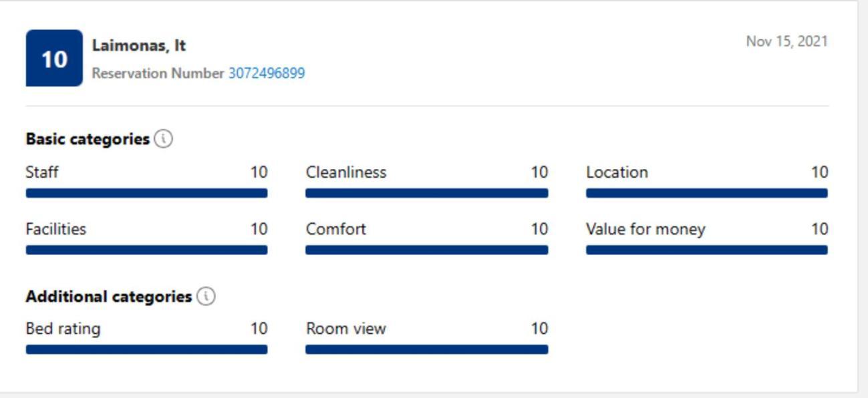Click the Room view label

[x=346, y=329]
